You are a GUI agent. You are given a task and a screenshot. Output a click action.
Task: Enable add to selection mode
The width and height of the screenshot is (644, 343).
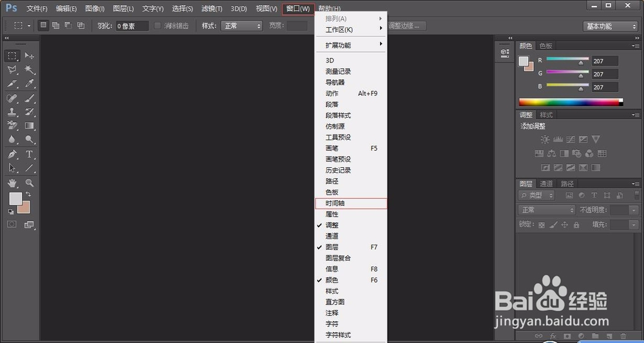coord(55,26)
